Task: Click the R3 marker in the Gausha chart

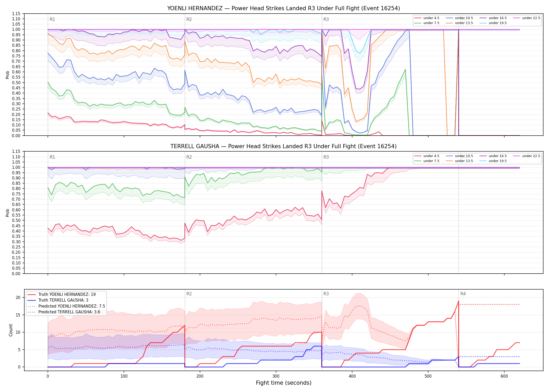Action: tap(326, 157)
